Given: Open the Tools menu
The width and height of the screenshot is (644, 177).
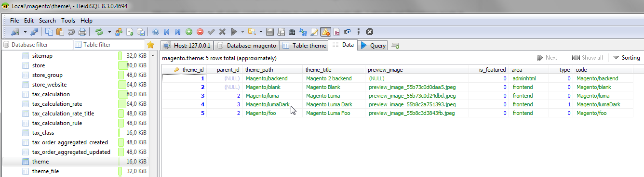Looking at the screenshot, I should point(68,21).
